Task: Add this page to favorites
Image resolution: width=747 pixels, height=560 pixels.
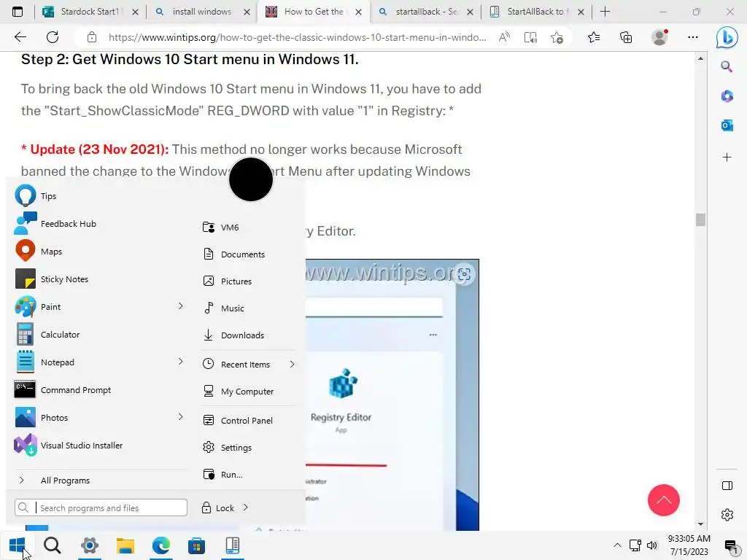Action: pyautogui.click(x=557, y=37)
